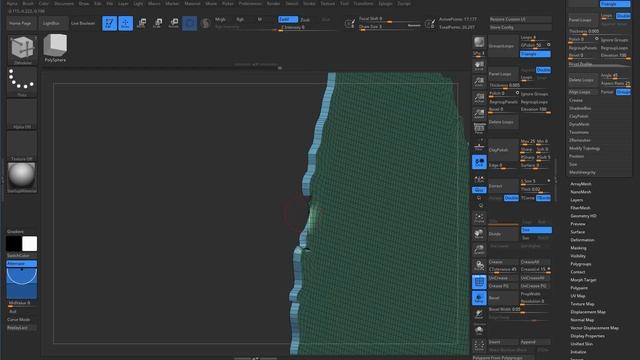Select Move transform mode beside Draw

(x=142, y=23)
